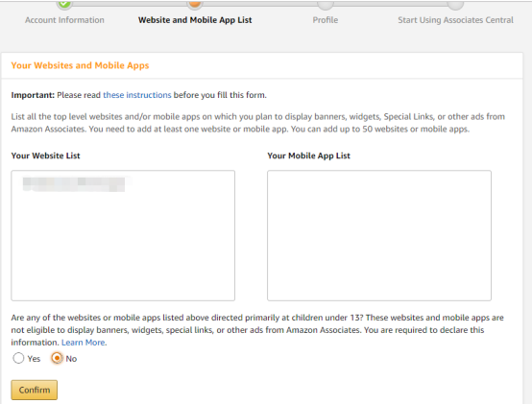Click the Your Websites and Mobile Apps heading
Image resolution: width=532 pixels, height=404 pixels.
(80, 65)
